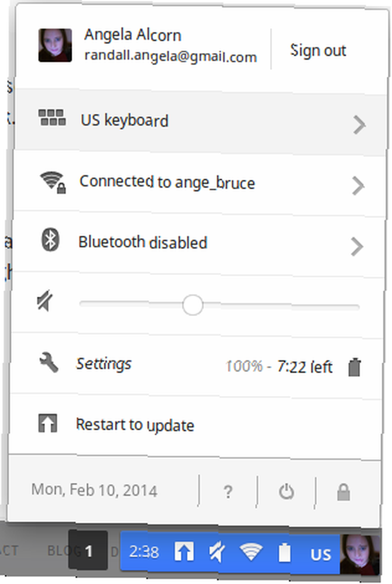
Task: Click the Bluetooth icon
Action: click(x=50, y=240)
